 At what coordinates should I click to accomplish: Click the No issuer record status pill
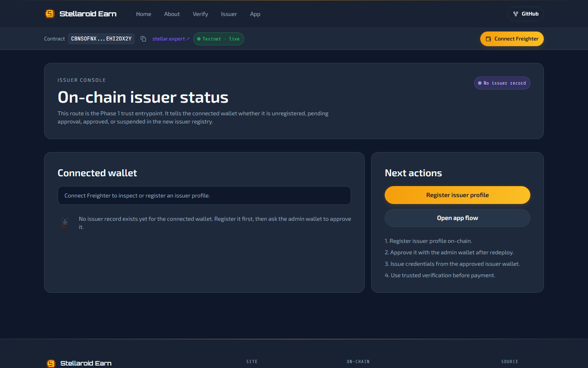502,83
